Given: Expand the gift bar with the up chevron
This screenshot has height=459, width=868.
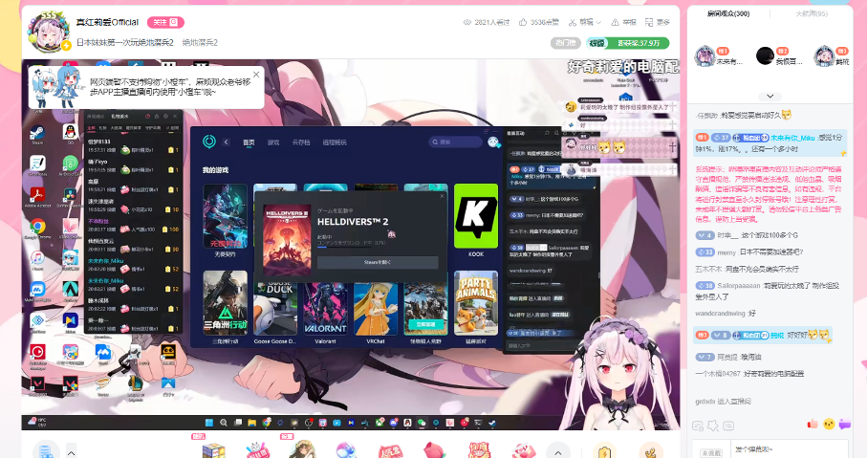Looking at the screenshot, I should click(x=558, y=452).
